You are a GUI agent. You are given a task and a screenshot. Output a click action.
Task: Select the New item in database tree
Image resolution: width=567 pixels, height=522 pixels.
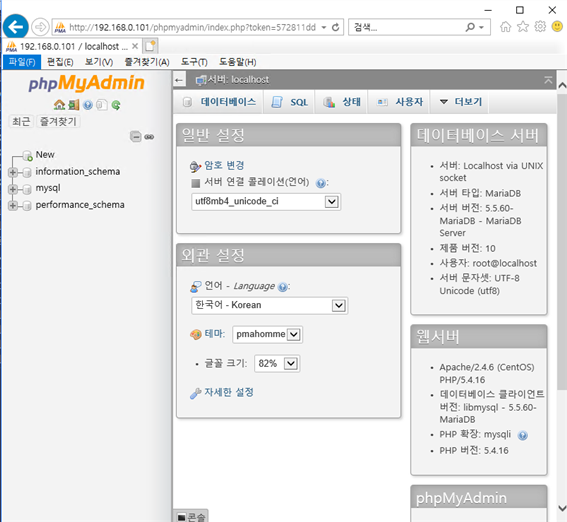[45, 155]
